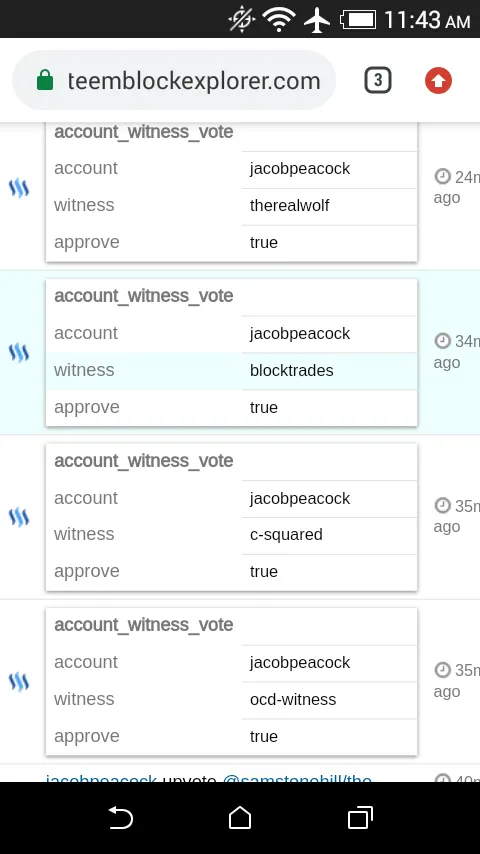The width and height of the screenshot is (480, 854).
Task: Select the therealwolf witness value
Action: coord(289,205)
